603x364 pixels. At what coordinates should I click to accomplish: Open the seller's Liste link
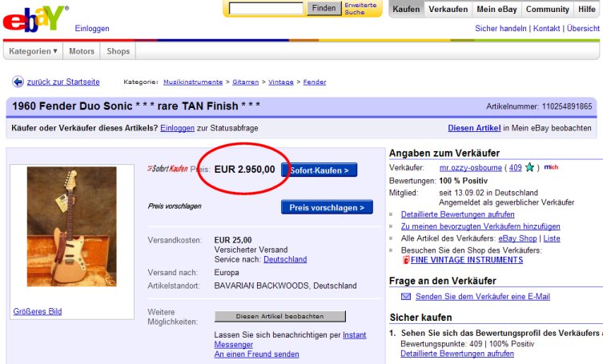coord(552,238)
